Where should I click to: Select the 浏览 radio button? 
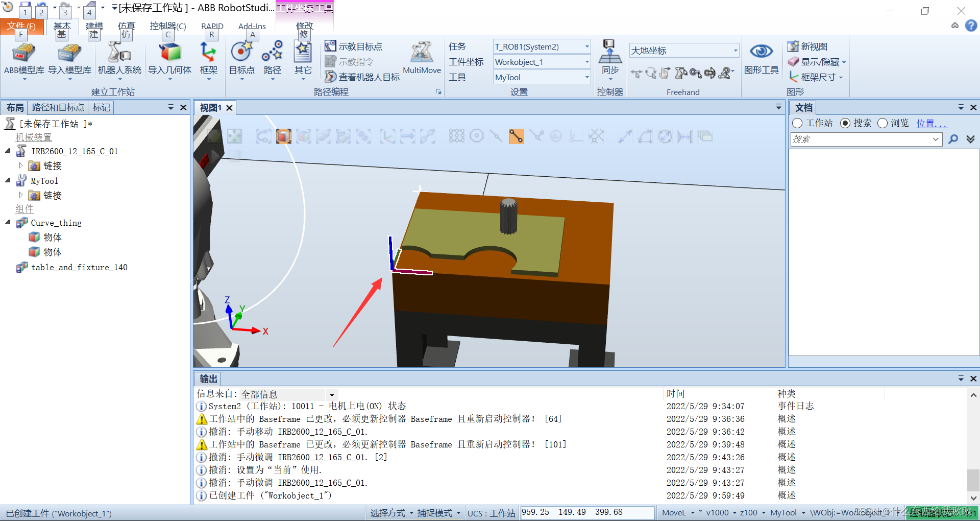tap(883, 123)
